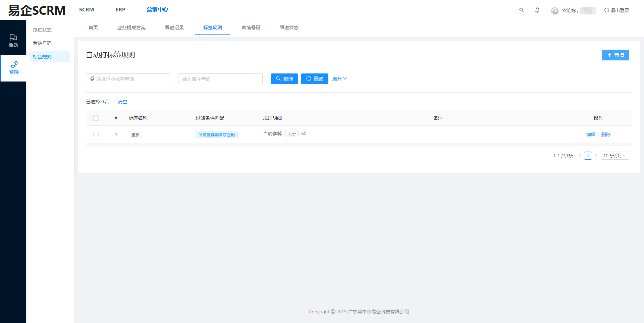Open the 选择企业标签查询 tag selector
644x323 pixels.
coord(128,79)
